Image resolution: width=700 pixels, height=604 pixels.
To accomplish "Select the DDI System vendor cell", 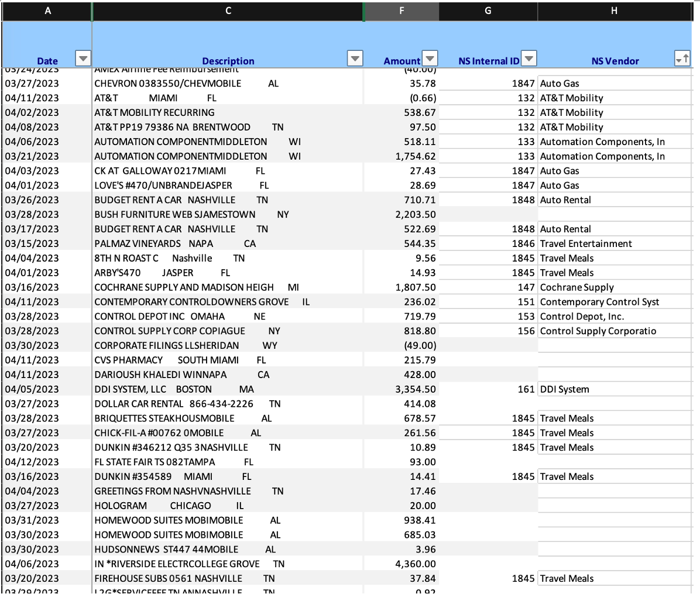I will pos(615,389).
